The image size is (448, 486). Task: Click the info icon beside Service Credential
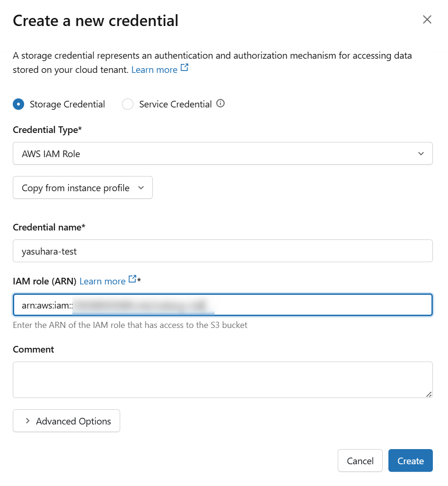pyautogui.click(x=220, y=104)
